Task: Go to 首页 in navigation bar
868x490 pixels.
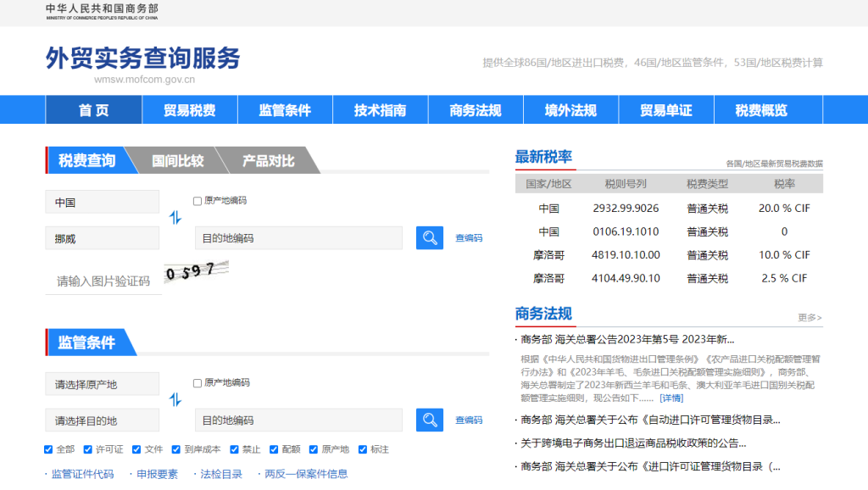Action: 93,109
